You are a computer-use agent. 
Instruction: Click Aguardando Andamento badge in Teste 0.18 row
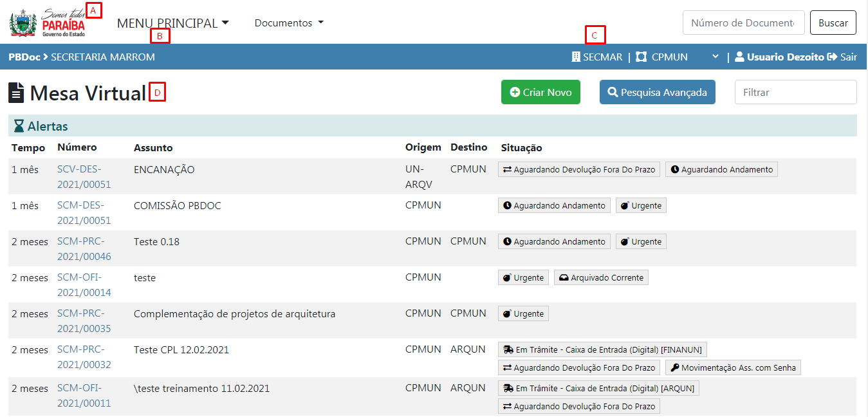click(555, 242)
